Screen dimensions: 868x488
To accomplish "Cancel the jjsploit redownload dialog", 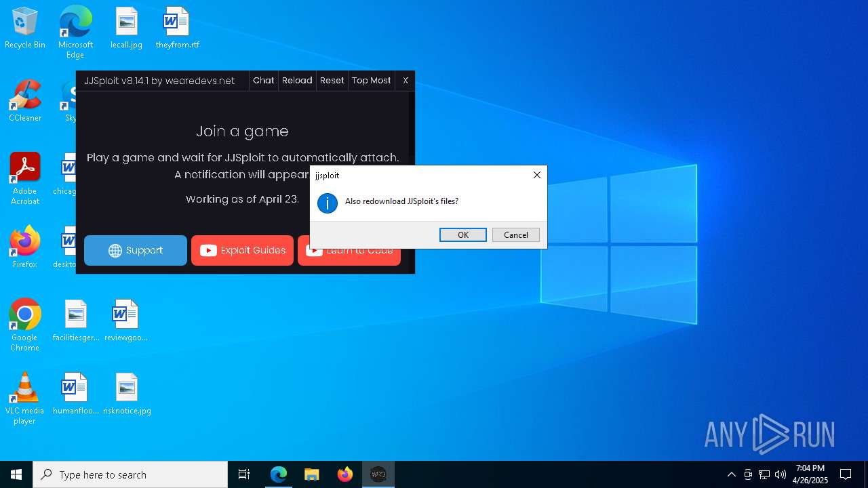I will [516, 235].
